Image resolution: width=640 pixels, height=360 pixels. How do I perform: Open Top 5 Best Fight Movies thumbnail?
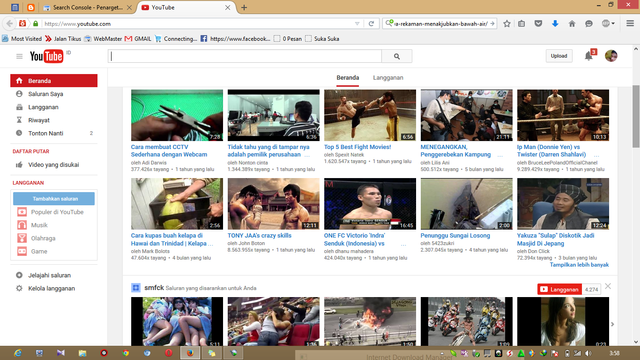click(x=370, y=115)
